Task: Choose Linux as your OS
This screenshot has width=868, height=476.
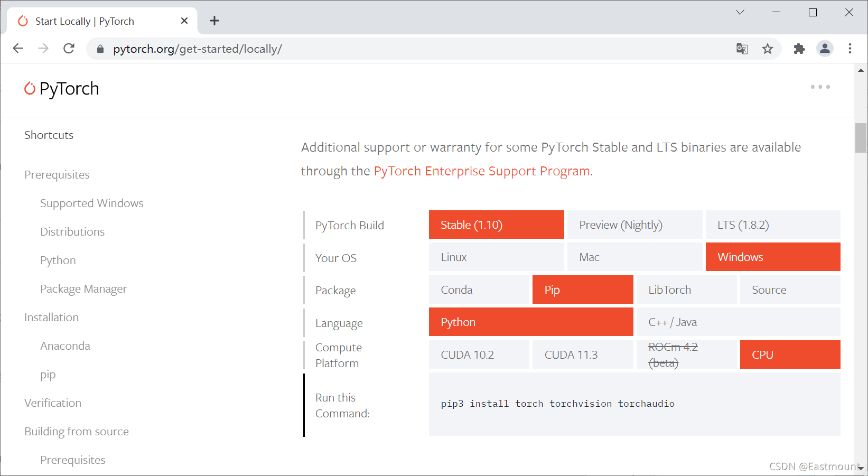Action: click(x=497, y=257)
